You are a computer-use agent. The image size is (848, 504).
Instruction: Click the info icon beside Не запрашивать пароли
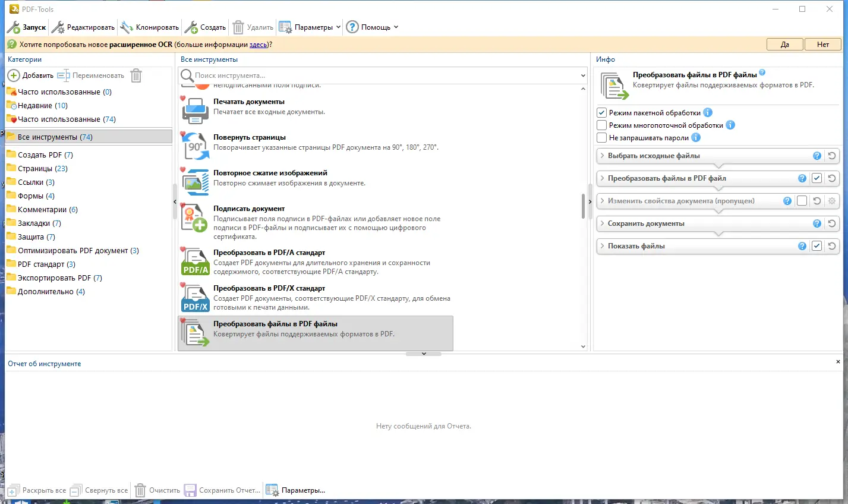click(x=696, y=137)
